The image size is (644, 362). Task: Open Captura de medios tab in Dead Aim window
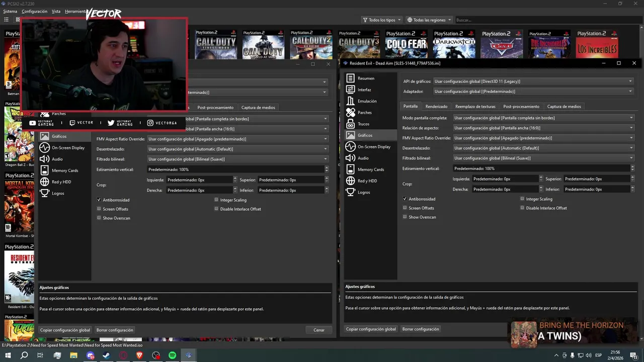point(564,106)
